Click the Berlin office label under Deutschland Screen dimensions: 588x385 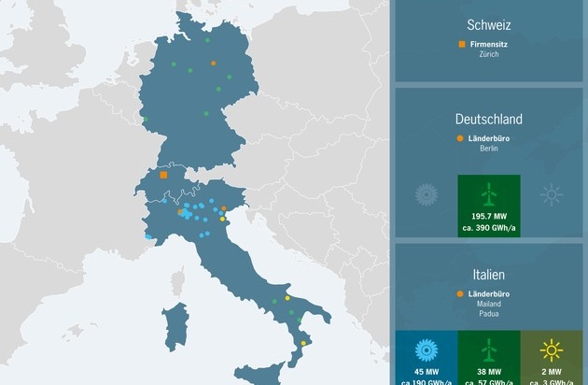[489, 149]
